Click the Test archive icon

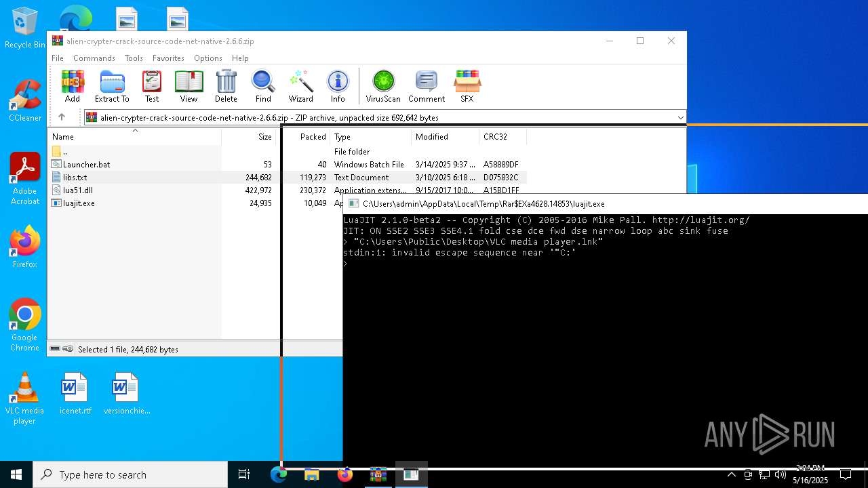point(152,86)
